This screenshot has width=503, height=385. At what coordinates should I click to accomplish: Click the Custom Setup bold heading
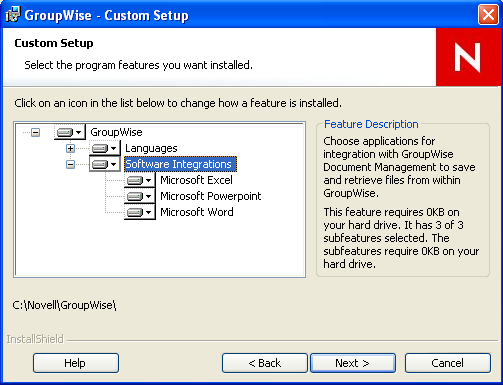coord(54,43)
